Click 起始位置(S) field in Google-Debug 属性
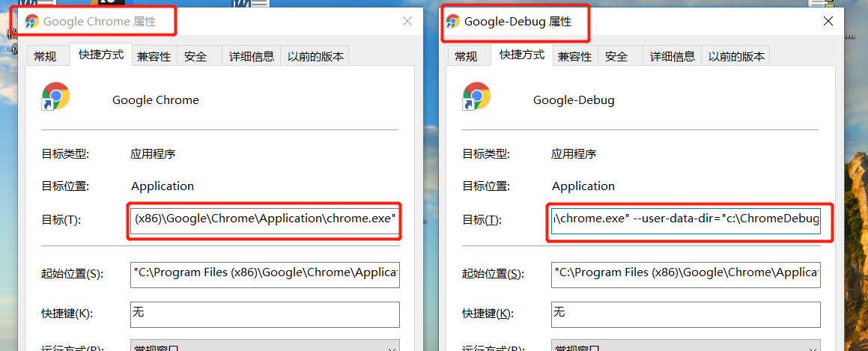The image size is (868, 351). pos(686,274)
